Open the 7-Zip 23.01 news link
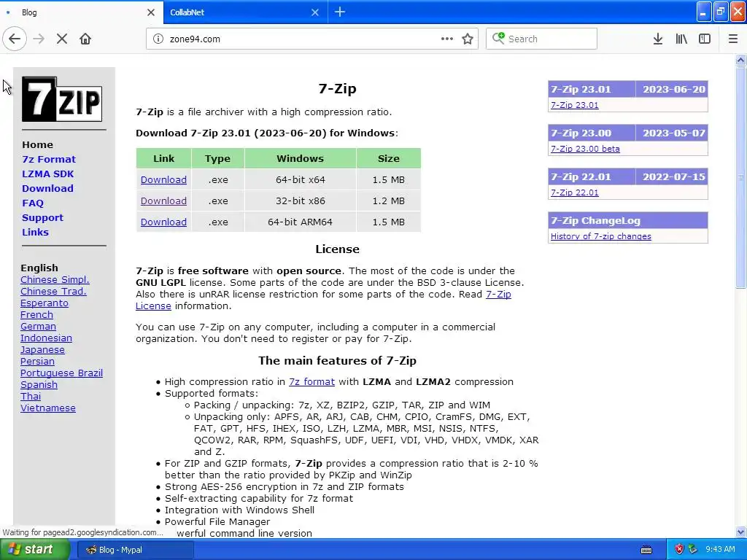This screenshot has height=560, width=747. point(575,105)
